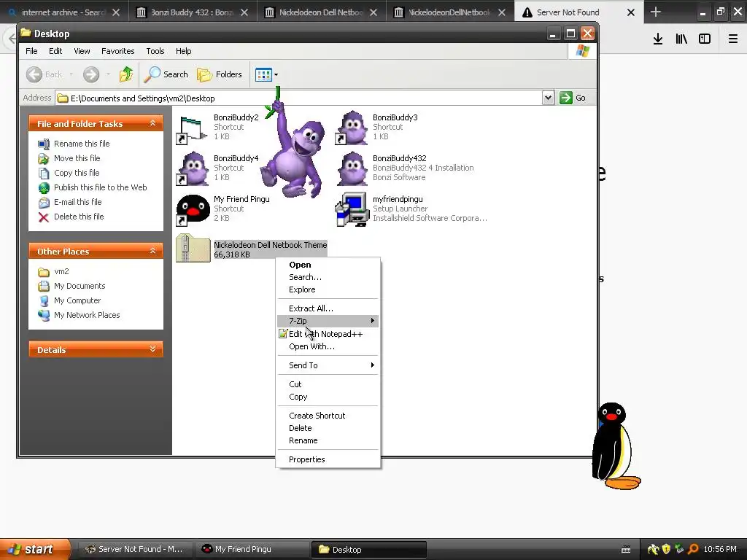Open a new browser tab
The width and height of the screenshot is (747, 560).
656,12
